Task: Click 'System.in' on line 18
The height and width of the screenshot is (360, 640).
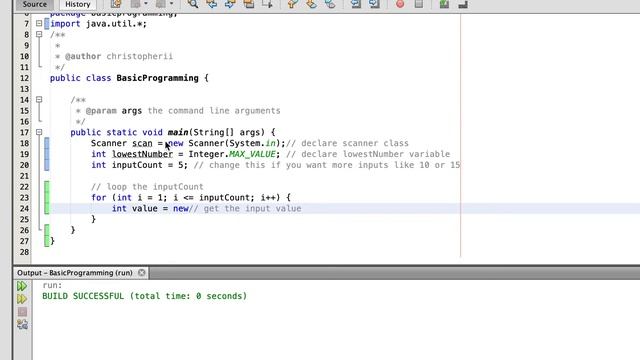Action: click(x=252, y=143)
